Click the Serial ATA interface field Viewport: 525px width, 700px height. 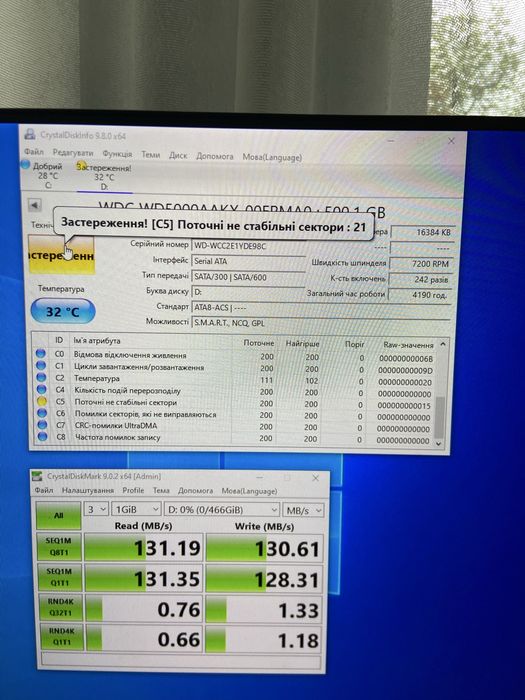click(x=248, y=261)
